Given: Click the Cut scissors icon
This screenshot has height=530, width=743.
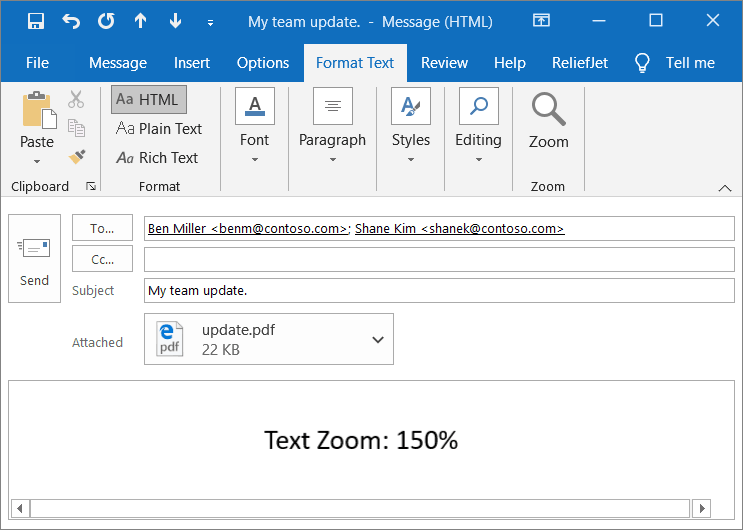Looking at the screenshot, I should click(x=76, y=100).
